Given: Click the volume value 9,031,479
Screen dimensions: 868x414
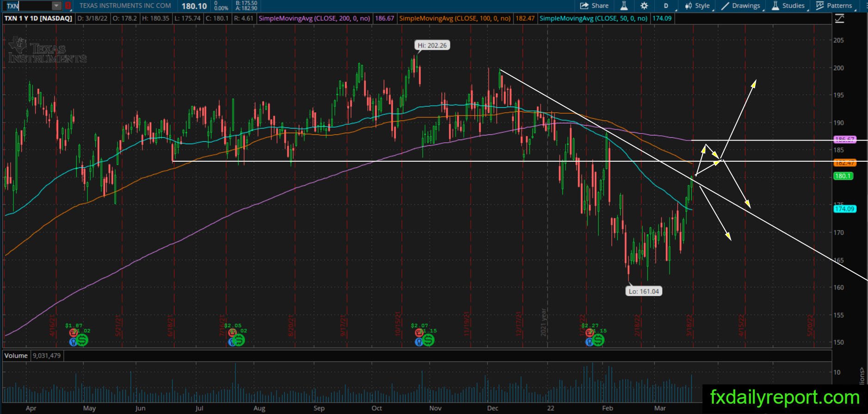Looking at the screenshot, I should coord(47,356).
